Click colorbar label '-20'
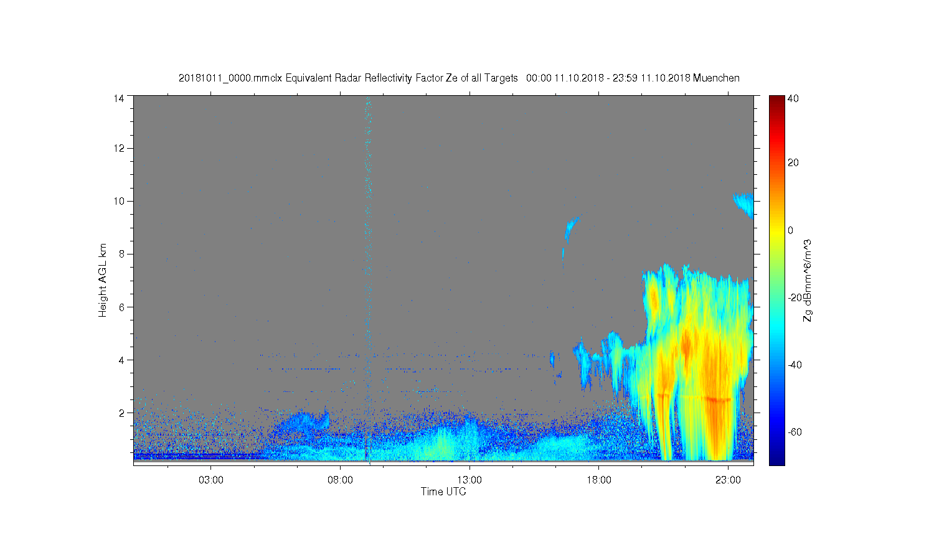Viewport: 934px width, 560px height. 794,297
